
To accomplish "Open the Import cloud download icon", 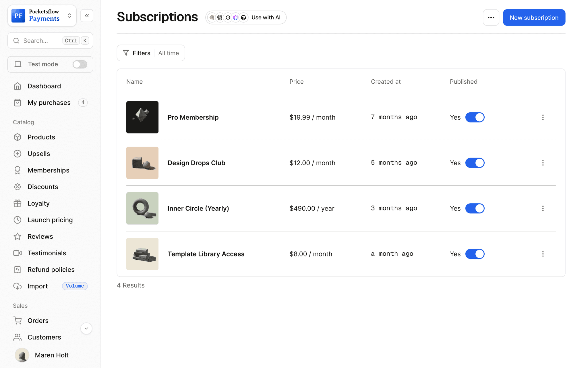I will point(18,286).
